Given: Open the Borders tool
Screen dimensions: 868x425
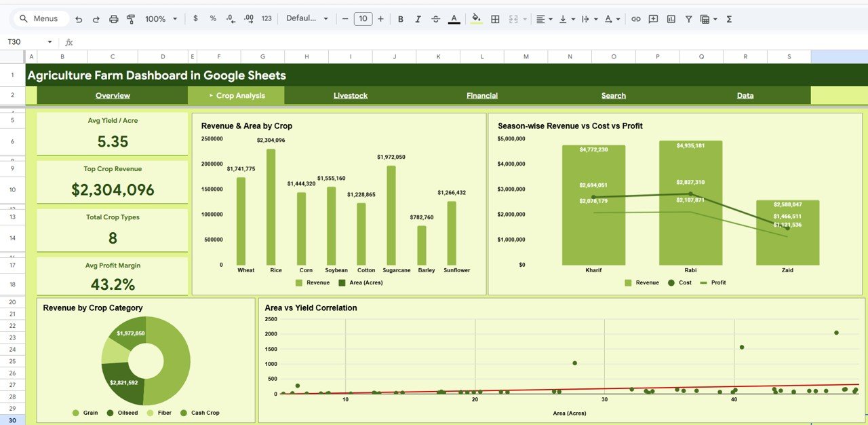Looking at the screenshot, I should pos(495,18).
